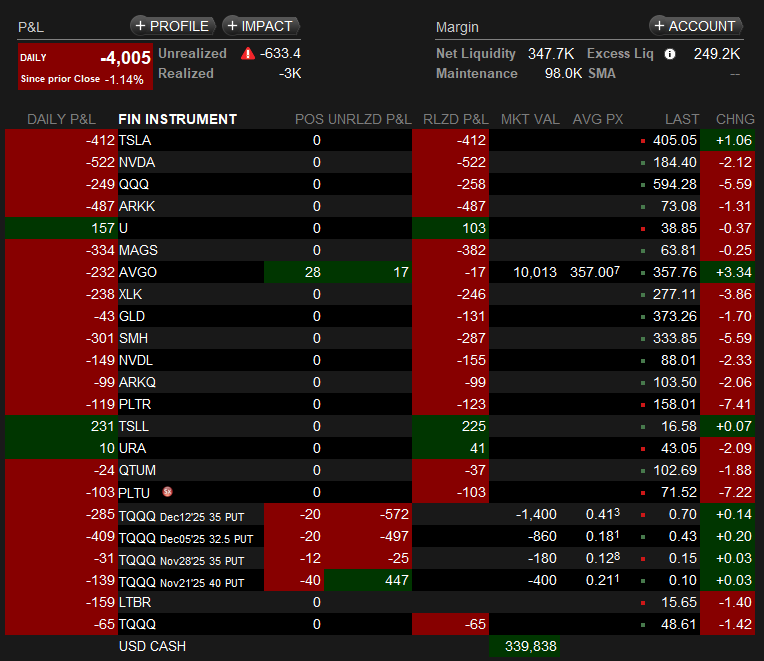Click the red warning triangle beside Unrealized

tap(248, 54)
